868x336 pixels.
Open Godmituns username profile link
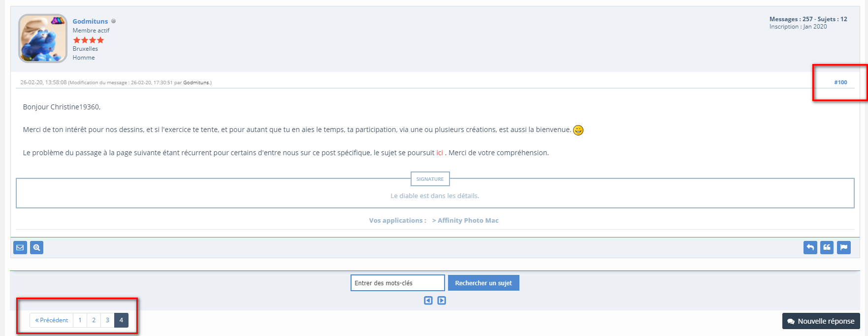[x=90, y=21]
